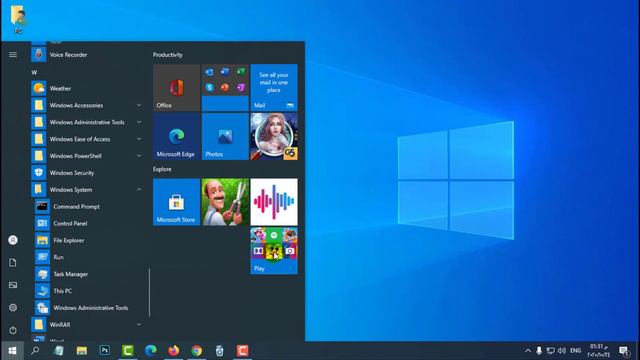Open Pictures from the Start sidebar
The height and width of the screenshot is (360, 640).
point(13,285)
